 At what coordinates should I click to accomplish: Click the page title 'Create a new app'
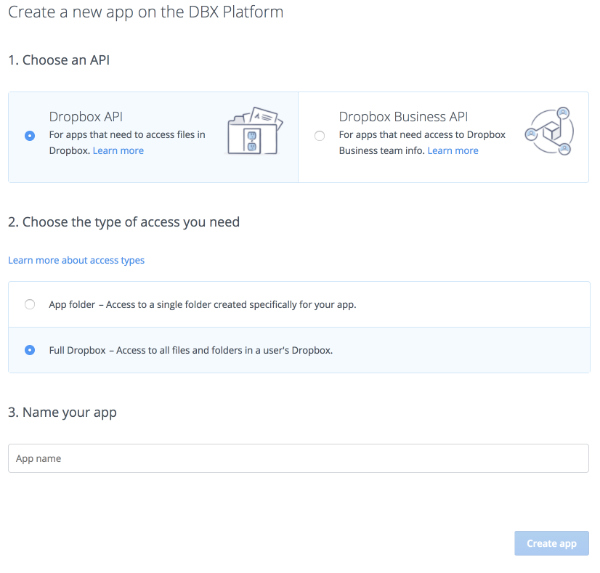(146, 12)
